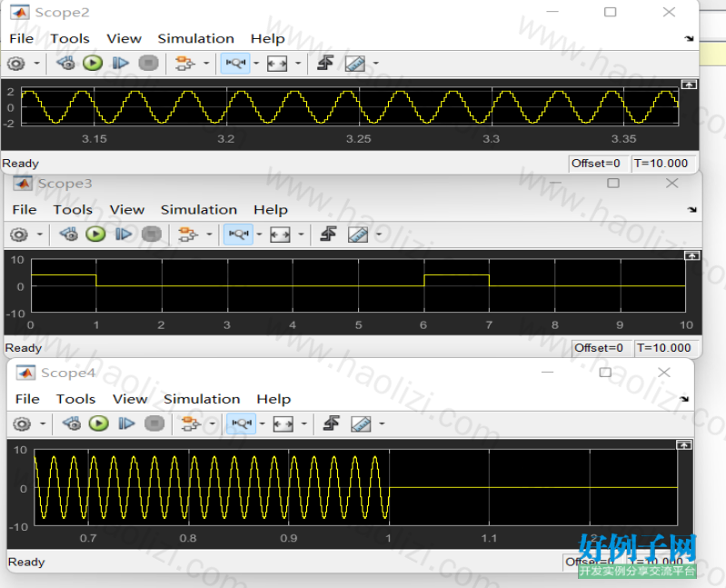Click T=10.000 in Scope2 status bar
Viewport: 726px width, 588px height.
[x=662, y=164]
